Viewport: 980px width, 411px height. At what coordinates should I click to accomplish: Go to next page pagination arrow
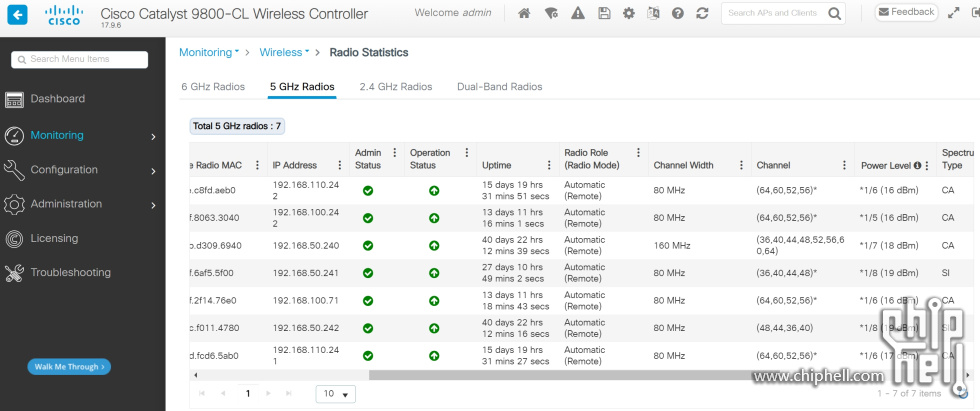(268, 394)
